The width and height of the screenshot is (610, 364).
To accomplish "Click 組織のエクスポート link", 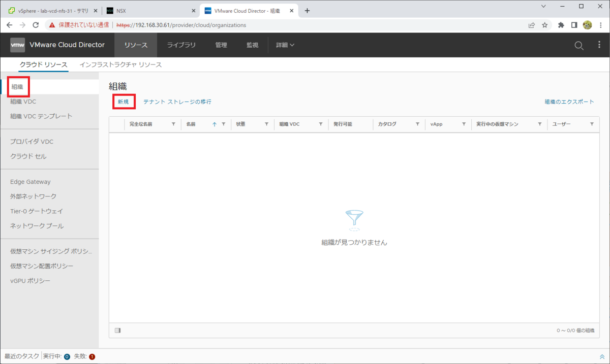I will (569, 102).
